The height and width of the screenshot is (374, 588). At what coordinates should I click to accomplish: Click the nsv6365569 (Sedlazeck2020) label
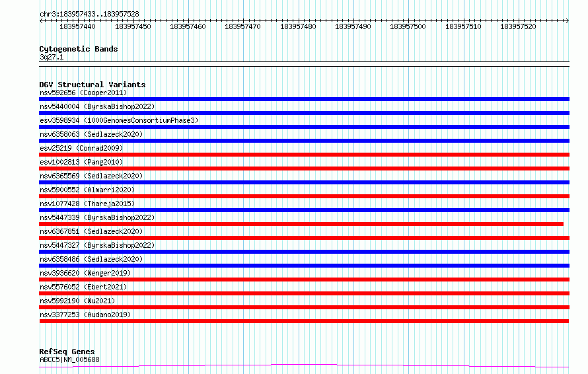(x=91, y=176)
